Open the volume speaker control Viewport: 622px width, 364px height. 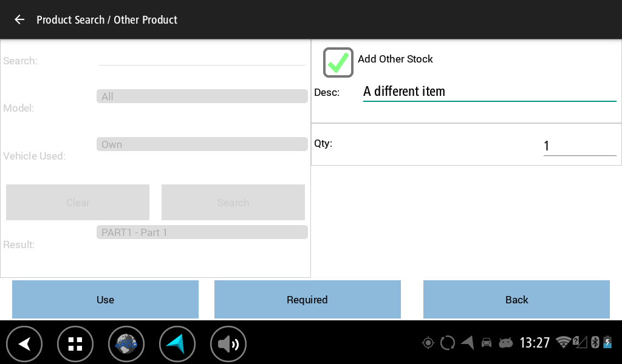pos(228,344)
